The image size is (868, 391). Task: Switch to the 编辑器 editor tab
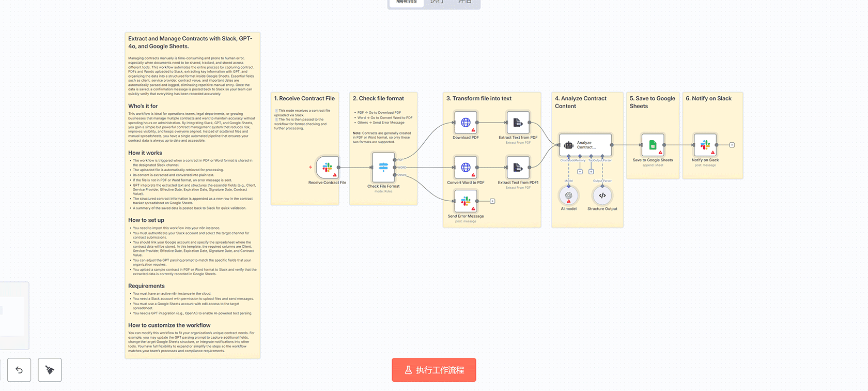[407, 2]
